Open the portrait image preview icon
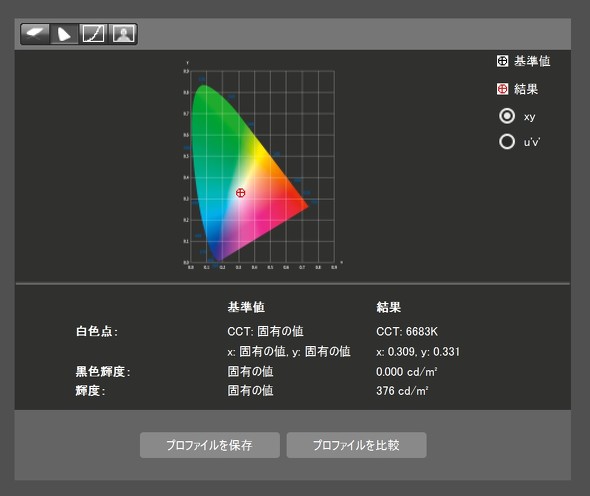Image resolution: width=590 pixels, height=496 pixels. pos(123,34)
